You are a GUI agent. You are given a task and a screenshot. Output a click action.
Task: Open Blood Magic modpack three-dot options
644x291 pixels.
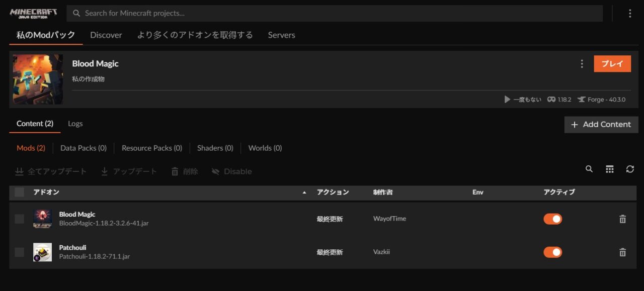coord(582,64)
